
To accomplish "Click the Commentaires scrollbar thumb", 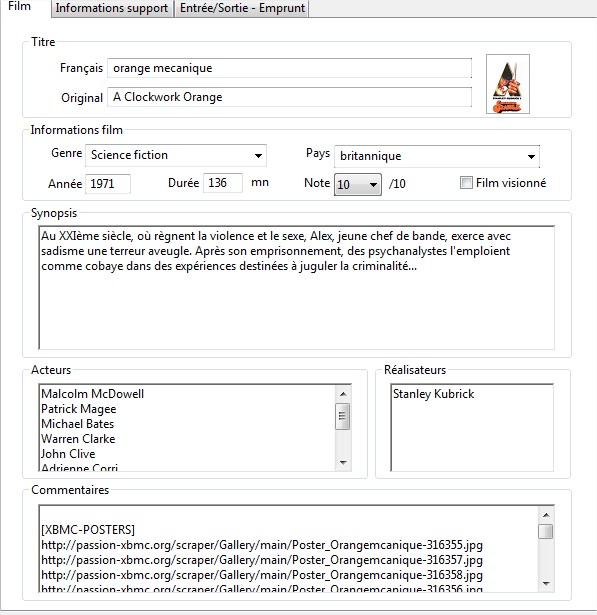I will click(x=546, y=531).
